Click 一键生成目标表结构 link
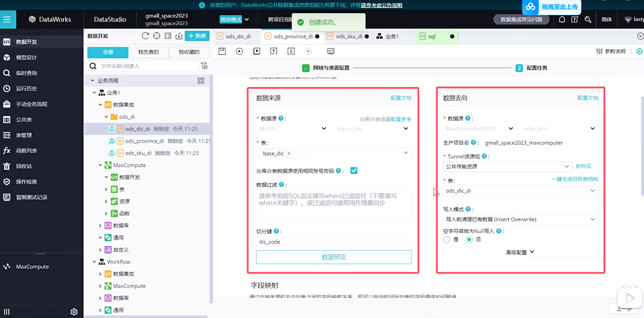The height and width of the screenshot is (318, 644). [x=574, y=179]
